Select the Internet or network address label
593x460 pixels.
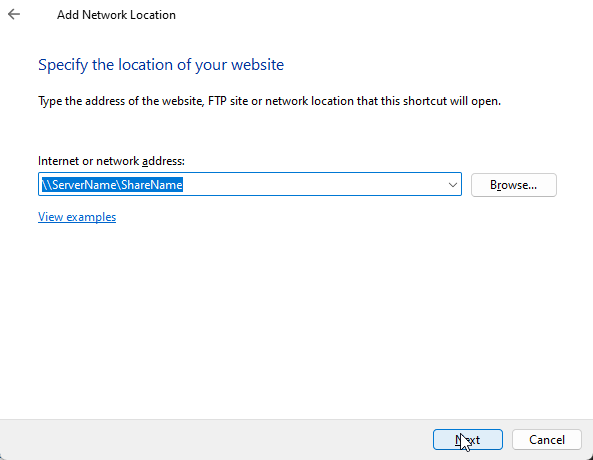(111, 161)
